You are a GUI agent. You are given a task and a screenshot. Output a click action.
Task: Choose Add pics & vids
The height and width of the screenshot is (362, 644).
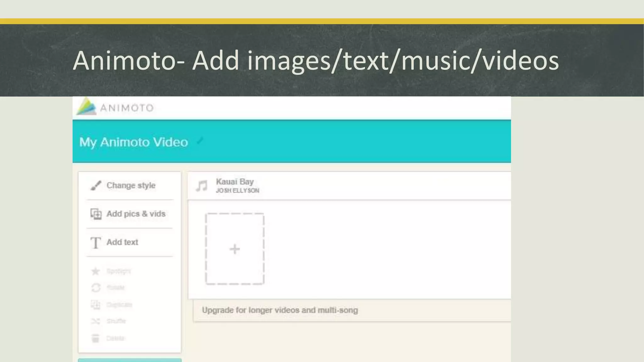[128, 214]
